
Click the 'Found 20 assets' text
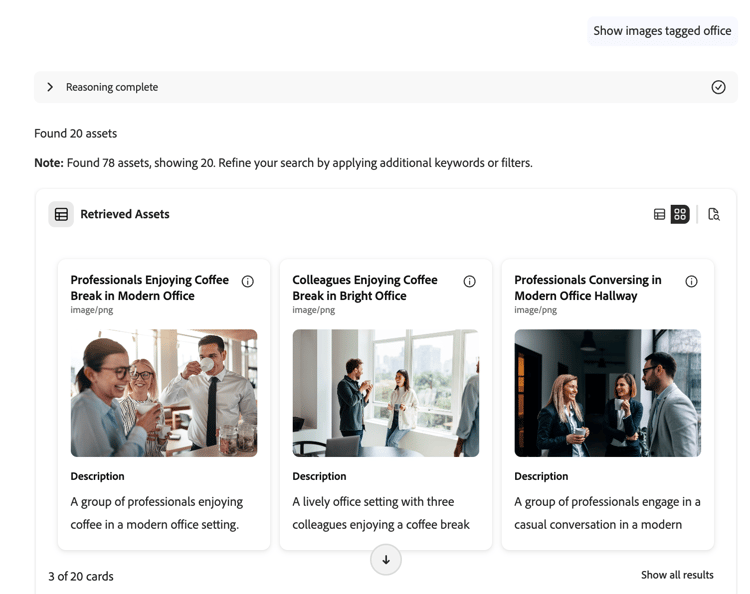click(x=76, y=133)
